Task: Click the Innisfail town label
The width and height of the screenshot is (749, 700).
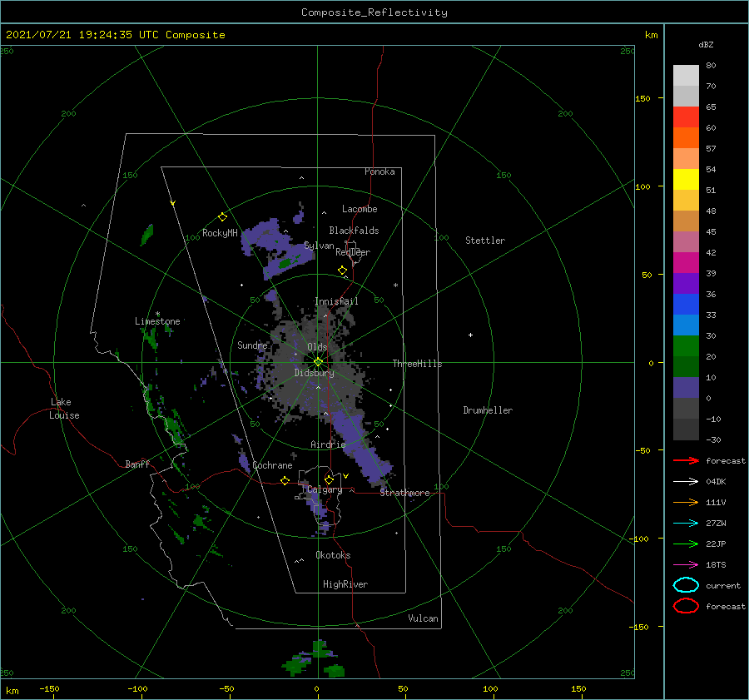Action: [336, 301]
